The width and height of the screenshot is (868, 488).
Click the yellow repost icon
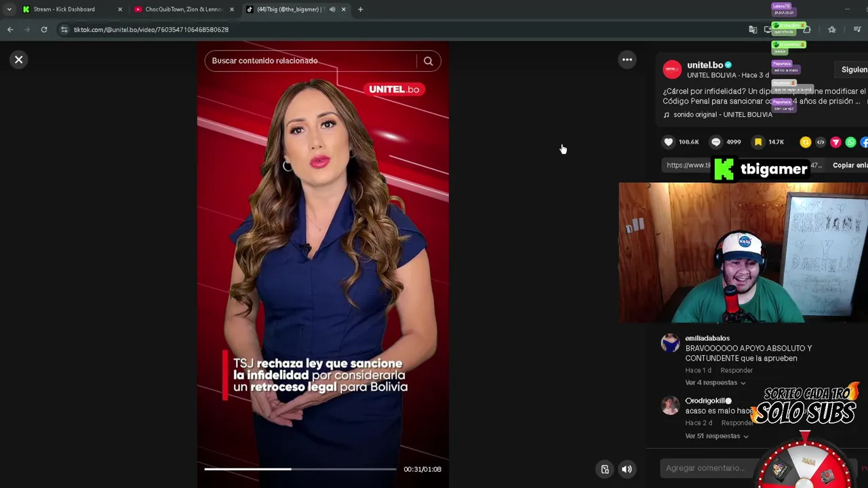805,142
